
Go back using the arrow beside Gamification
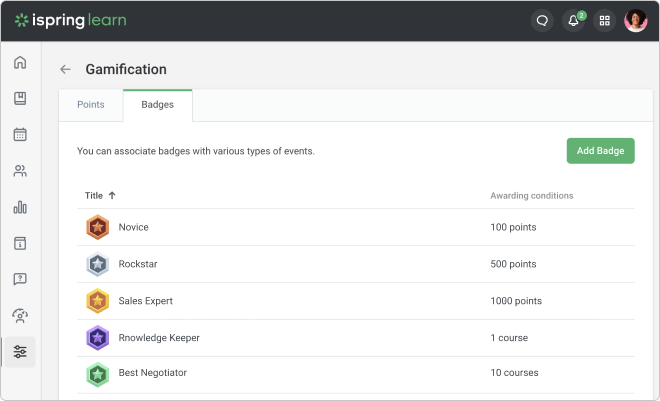65,69
